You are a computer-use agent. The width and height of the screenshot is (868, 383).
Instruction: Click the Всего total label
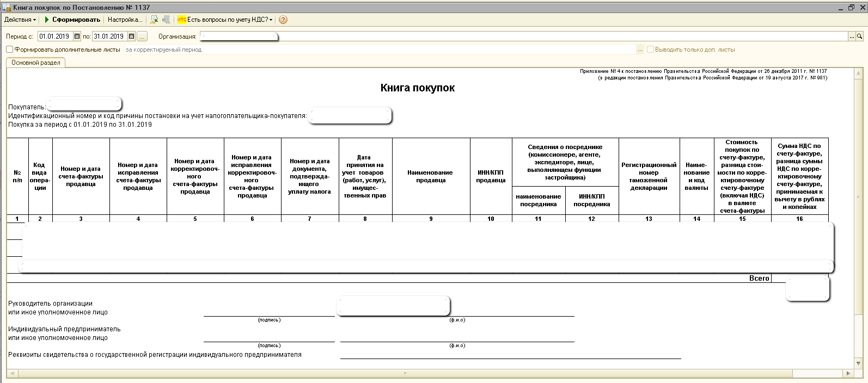759,278
